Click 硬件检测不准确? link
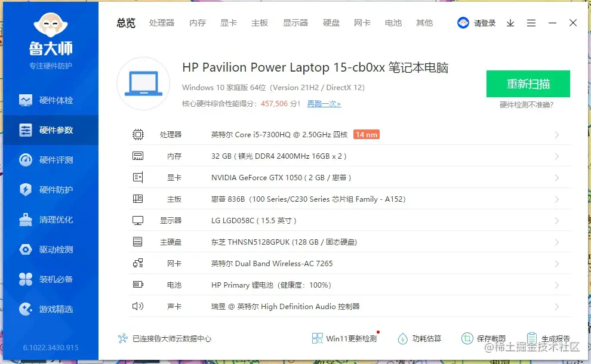Screen dimensions: 591x364 point(526,105)
